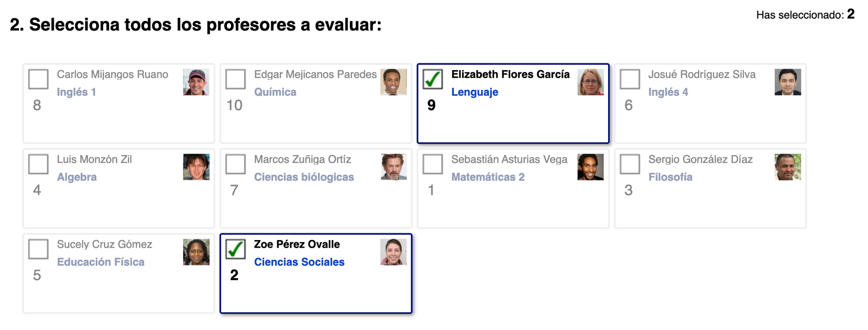The width and height of the screenshot is (868, 330).
Task: Click Sebastián Asturias Vega's photo
Action: (x=590, y=167)
